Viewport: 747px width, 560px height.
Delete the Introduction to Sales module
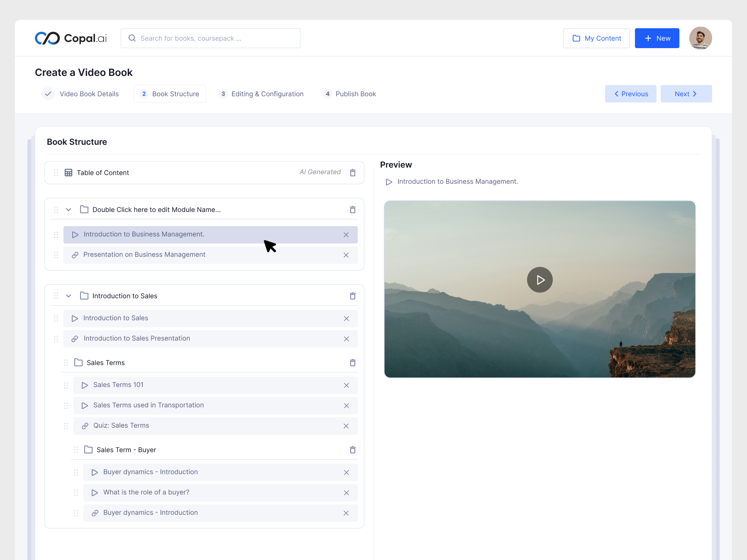(352, 296)
